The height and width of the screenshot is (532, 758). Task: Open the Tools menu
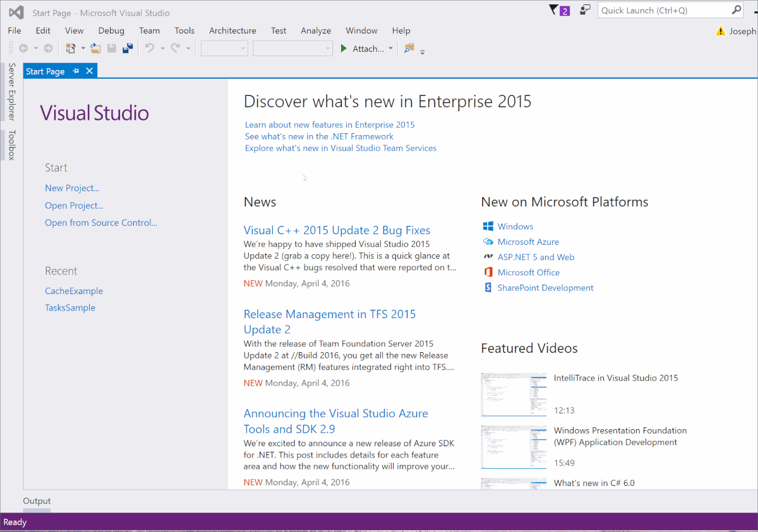click(x=184, y=30)
